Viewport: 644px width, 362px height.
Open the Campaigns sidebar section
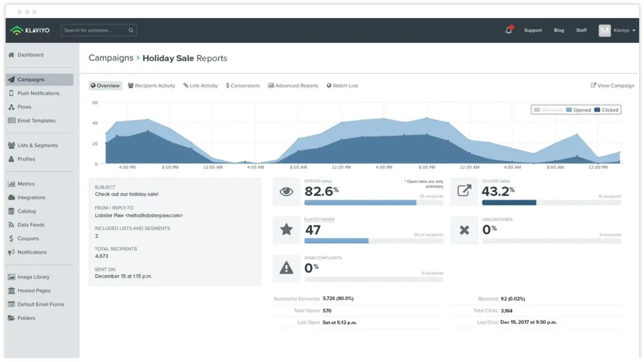pyautogui.click(x=30, y=79)
